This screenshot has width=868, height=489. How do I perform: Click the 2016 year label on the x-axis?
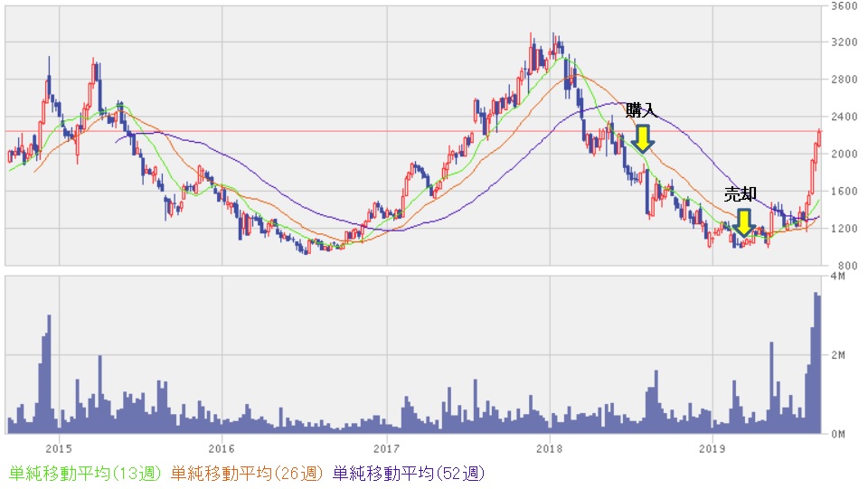[222, 448]
